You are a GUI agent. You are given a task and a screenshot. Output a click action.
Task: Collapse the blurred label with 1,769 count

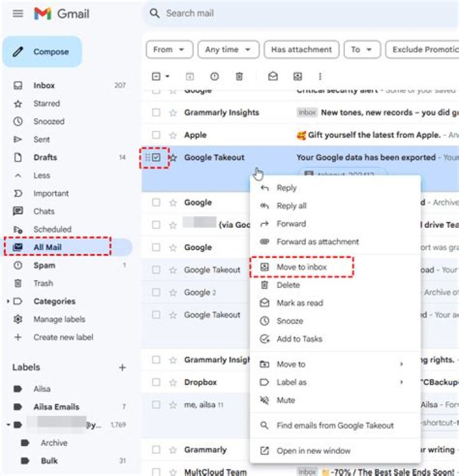[8, 425]
